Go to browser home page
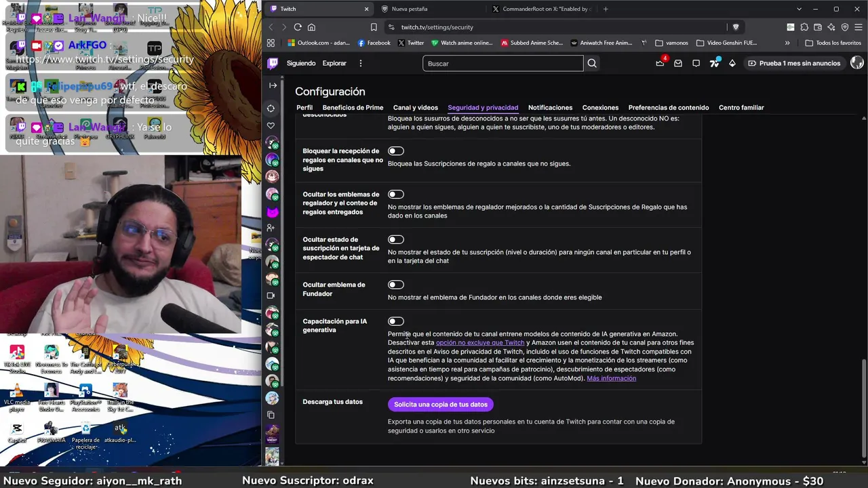Viewport: 868px width, 488px height. [x=311, y=27]
